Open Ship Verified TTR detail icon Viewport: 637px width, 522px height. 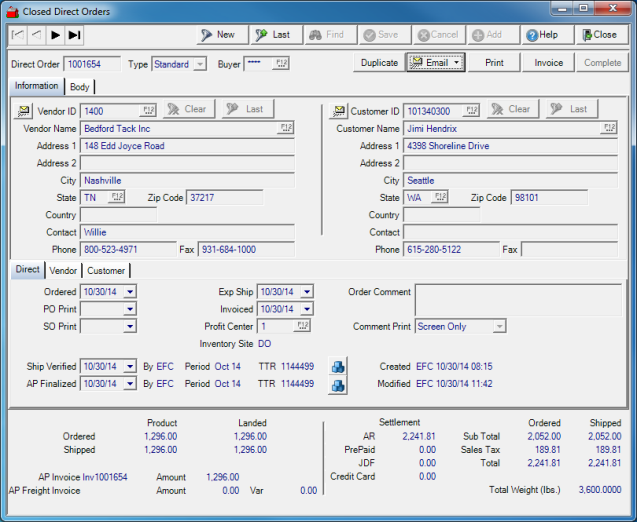338,367
